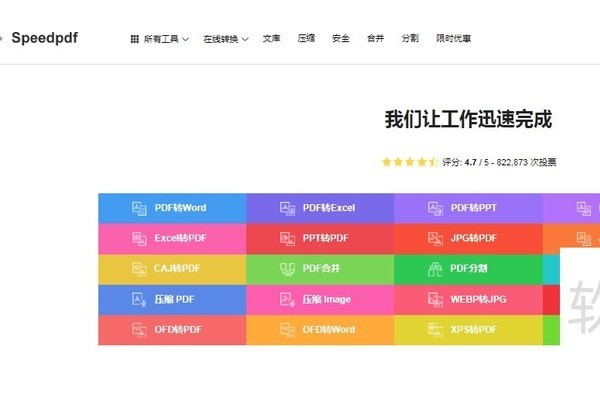Viewport: 600px width, 400px height.
Task: Open the PDF分割 tool
Action: click(x=468, y=269)
